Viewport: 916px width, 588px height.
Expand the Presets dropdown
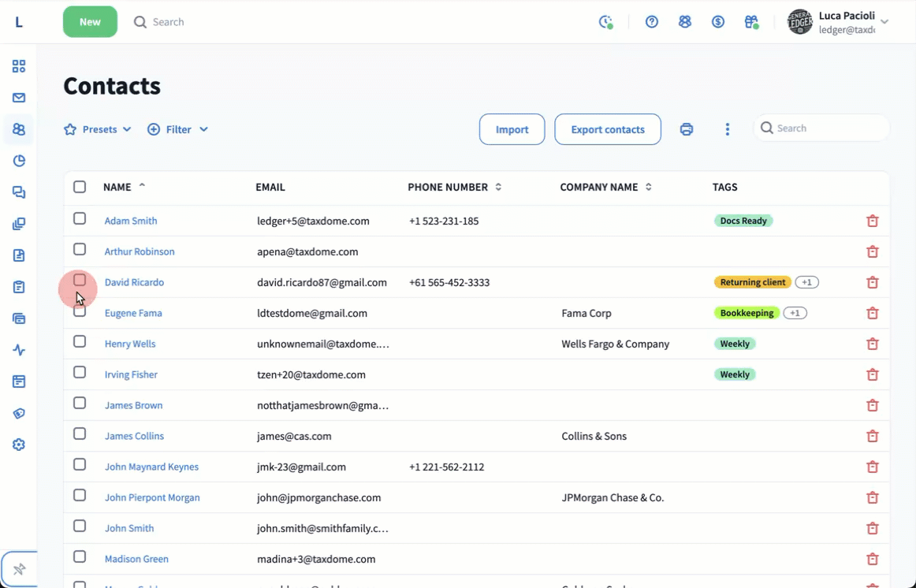pos(98,129)
